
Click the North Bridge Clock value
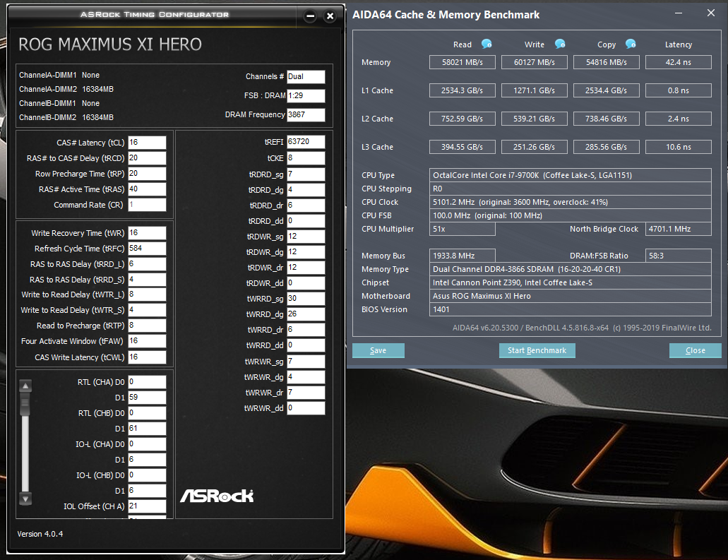[x=679, y=229]
